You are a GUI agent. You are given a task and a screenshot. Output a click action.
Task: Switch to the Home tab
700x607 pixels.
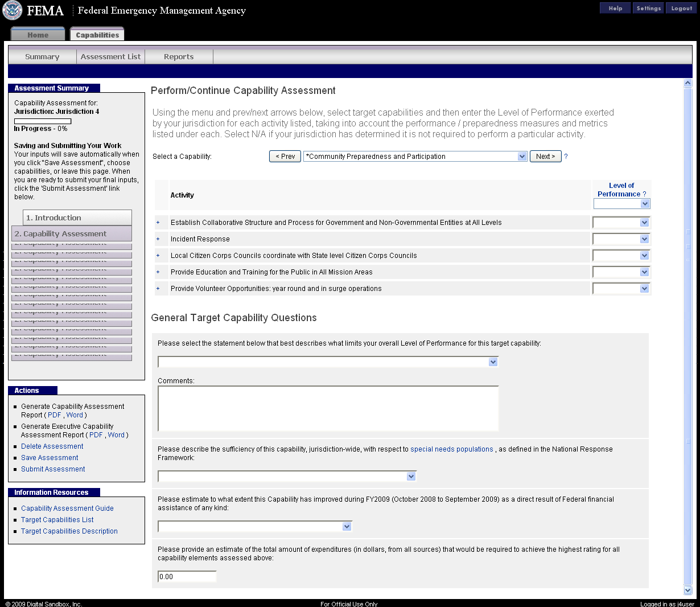point(38,35)
